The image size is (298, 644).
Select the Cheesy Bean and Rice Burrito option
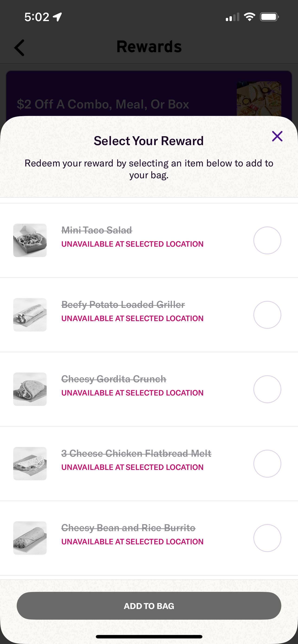coord(267,538)
